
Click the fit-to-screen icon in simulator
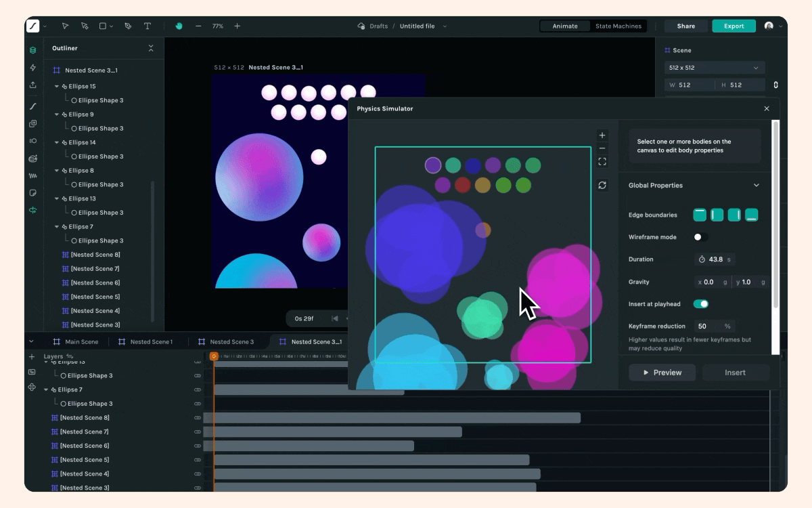point(602,162)
